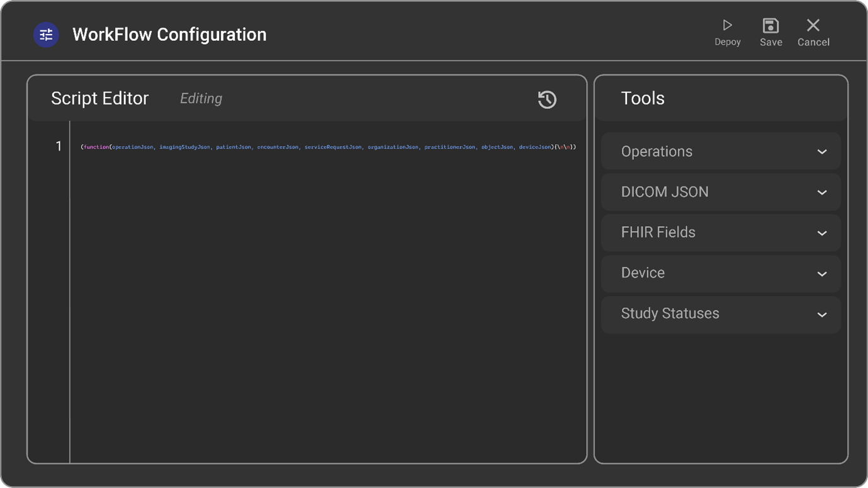
Task: Click the Depoy play icon
Action: point(727,25)
